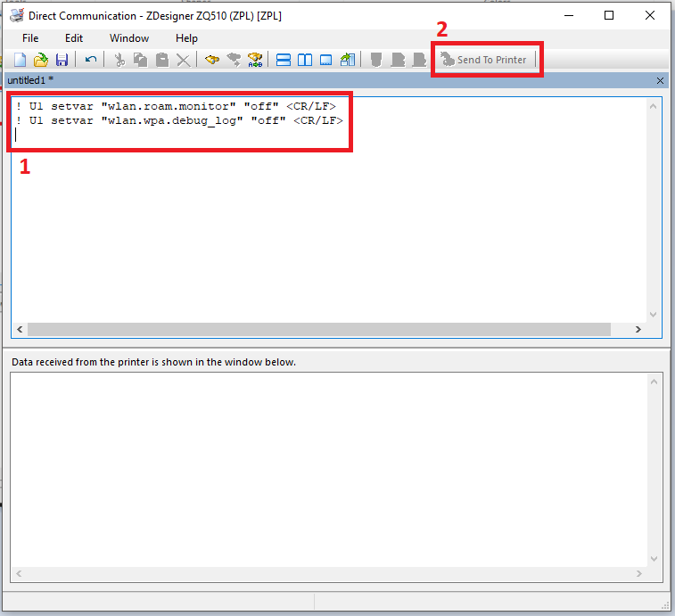The image size is (675, 616).
Task: Select the untitled1 document tab
Action: point(30,80)
